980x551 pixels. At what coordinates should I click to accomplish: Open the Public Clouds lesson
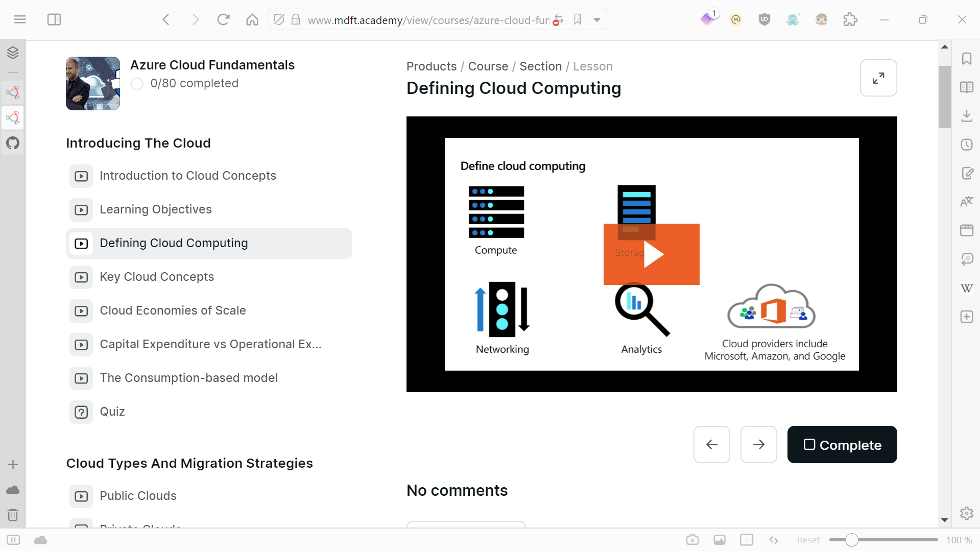click(138, 495)
